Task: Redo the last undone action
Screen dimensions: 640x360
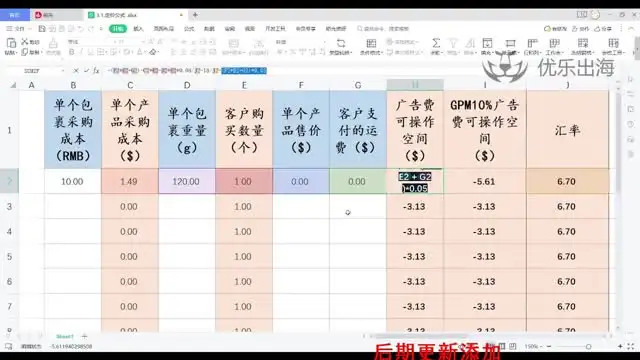Action: point(91,29)
